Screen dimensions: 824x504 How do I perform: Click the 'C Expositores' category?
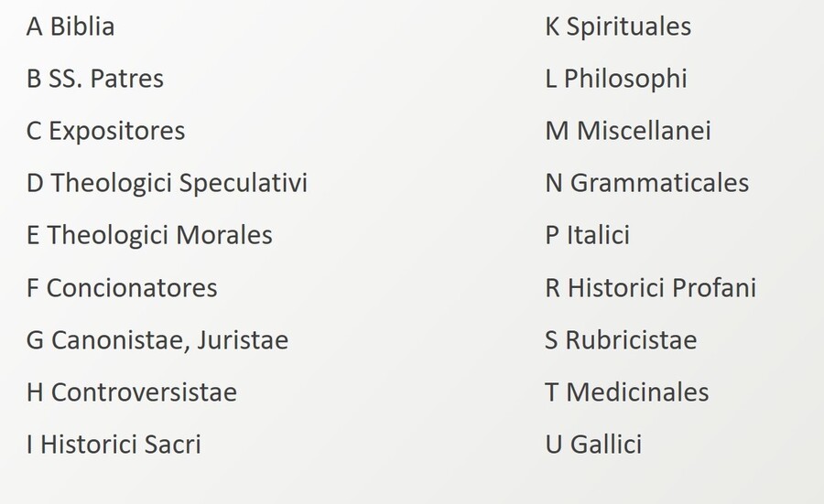105,131
